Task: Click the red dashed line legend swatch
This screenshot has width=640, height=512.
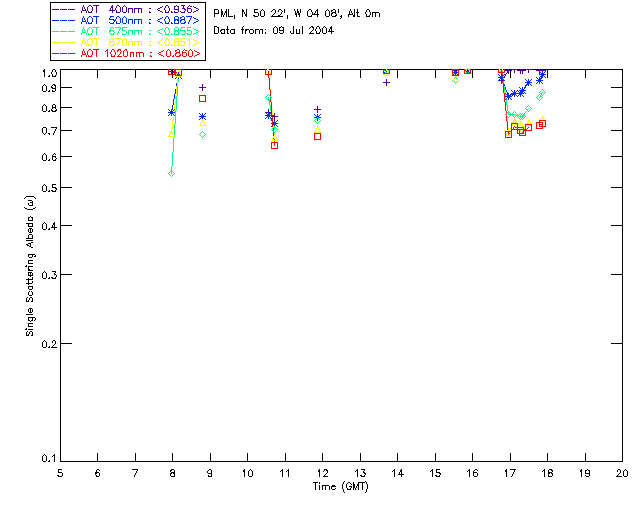Action: [x=64, y=53]
